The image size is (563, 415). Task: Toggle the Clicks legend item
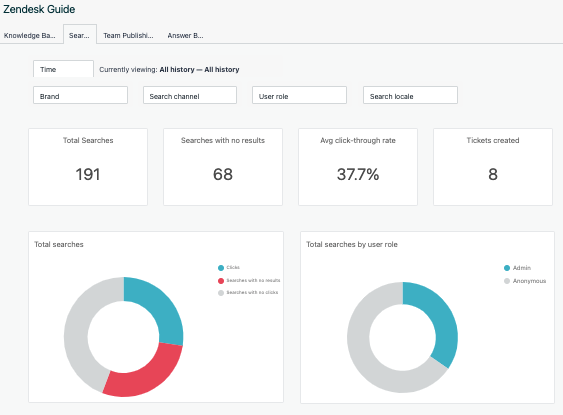click(229, 267)
